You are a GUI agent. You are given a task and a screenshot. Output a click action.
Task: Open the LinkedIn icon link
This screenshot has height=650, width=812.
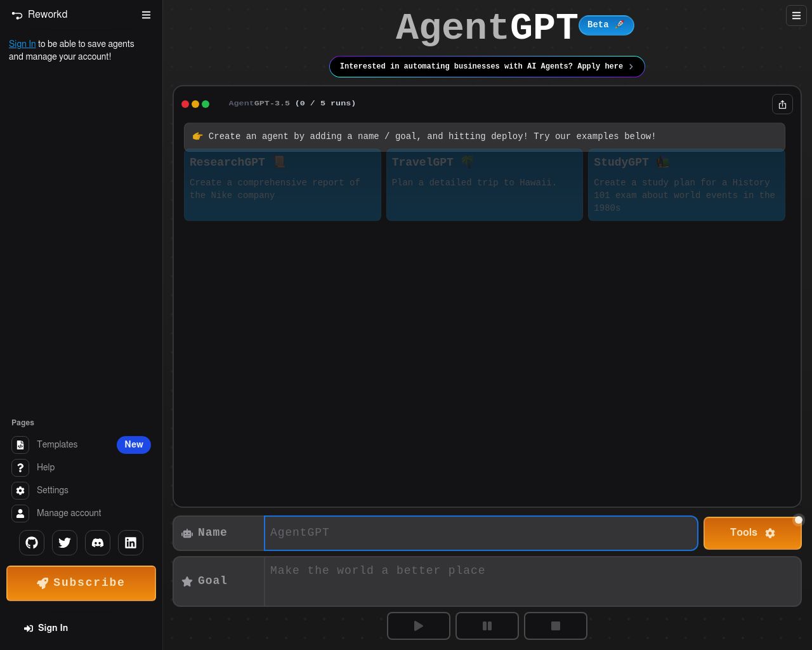click(131, 543)
